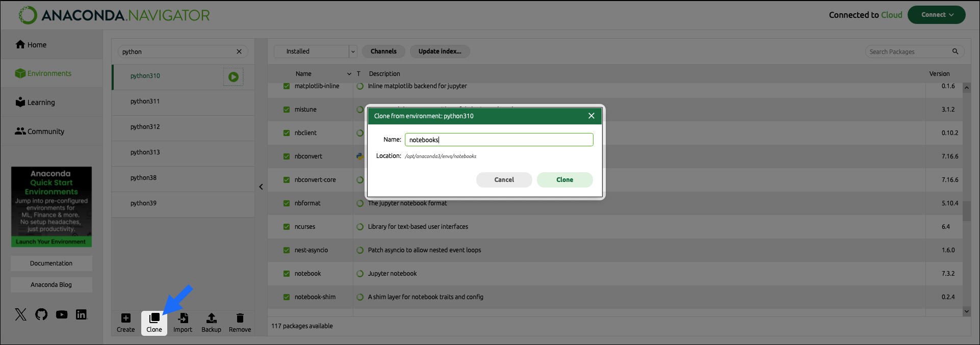Click Cancel in the Clone dialog
The height and width of the screenshot is (345, 980).
coord(504,180)
